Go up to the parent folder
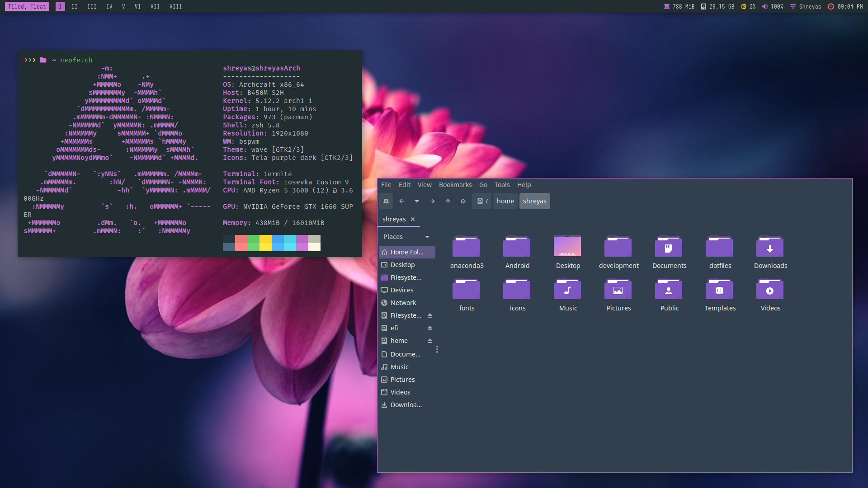868x488 pixels. [448, 201]
